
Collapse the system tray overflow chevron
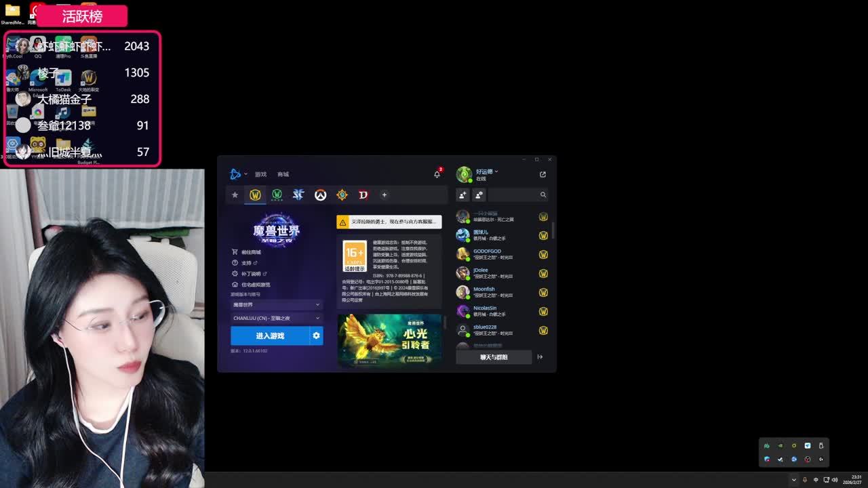793,480
